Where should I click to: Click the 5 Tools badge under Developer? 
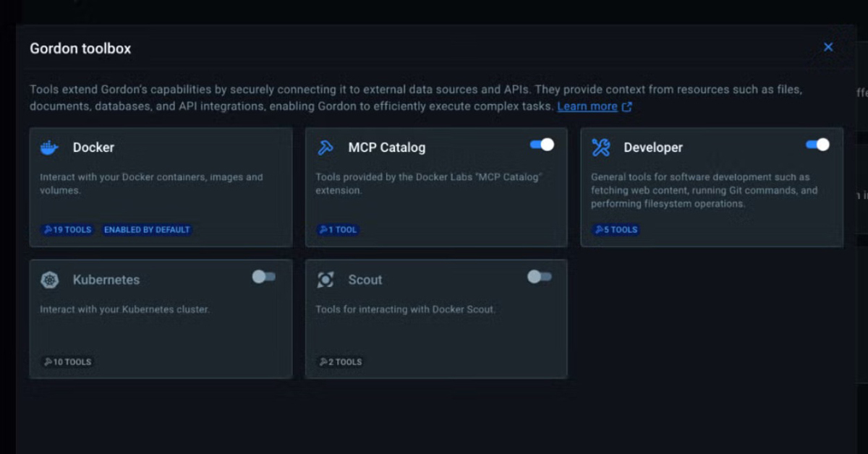(616, 230)
